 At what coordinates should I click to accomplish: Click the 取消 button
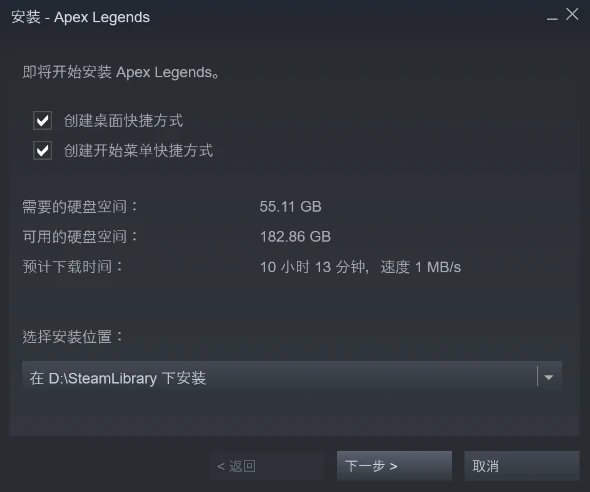522,466
